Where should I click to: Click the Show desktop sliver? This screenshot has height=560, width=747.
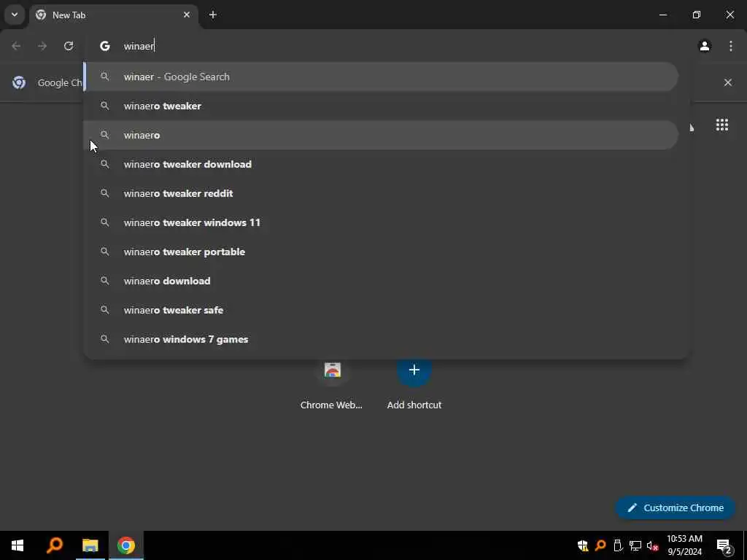click(x=745, y=545)
